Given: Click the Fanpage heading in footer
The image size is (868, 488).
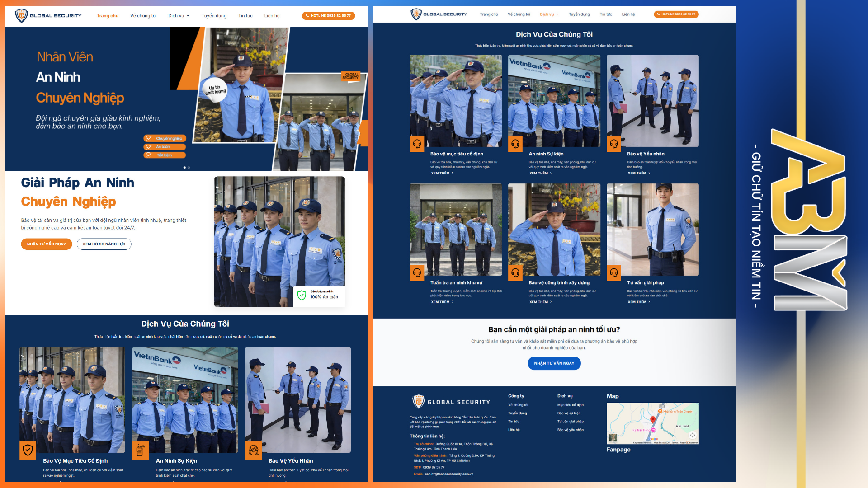Looking at the screenshot, I should [618, 450].
